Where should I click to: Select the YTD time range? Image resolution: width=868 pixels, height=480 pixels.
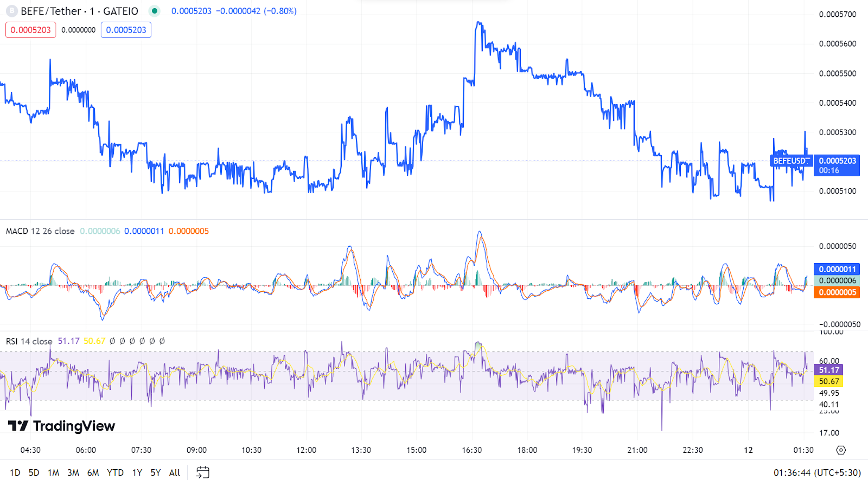pos(115,472)
